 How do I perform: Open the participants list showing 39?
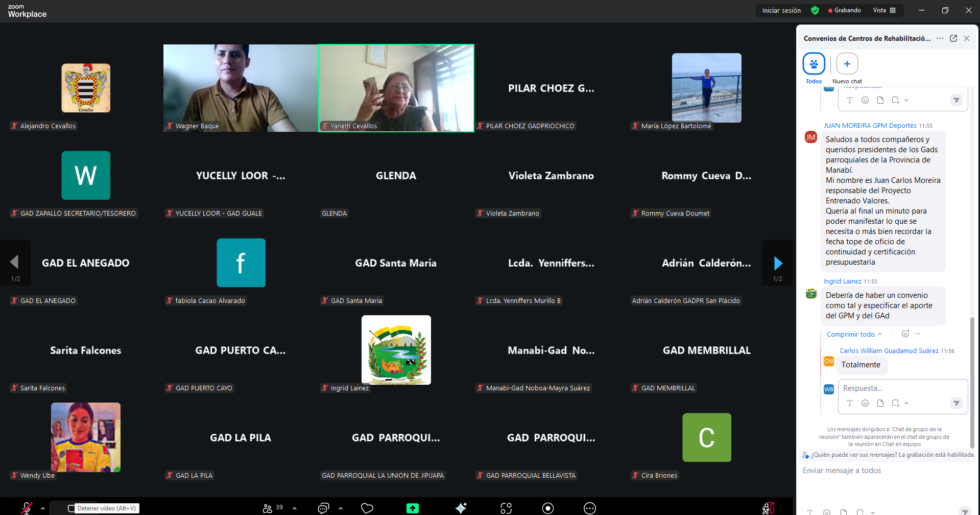(272, 508)
